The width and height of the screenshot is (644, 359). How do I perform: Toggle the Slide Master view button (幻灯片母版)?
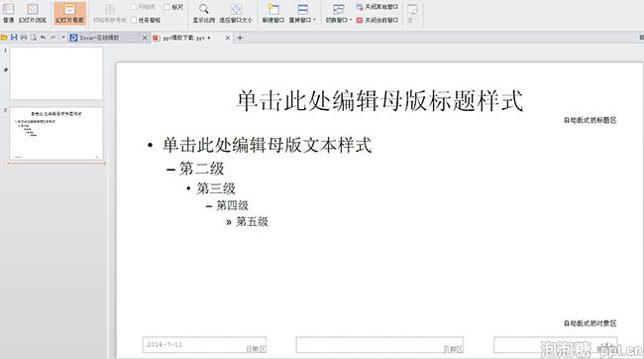(69, 13)
